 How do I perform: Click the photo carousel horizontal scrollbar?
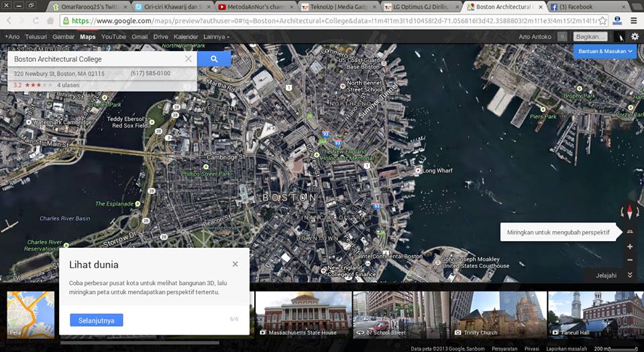click(140, 343)
